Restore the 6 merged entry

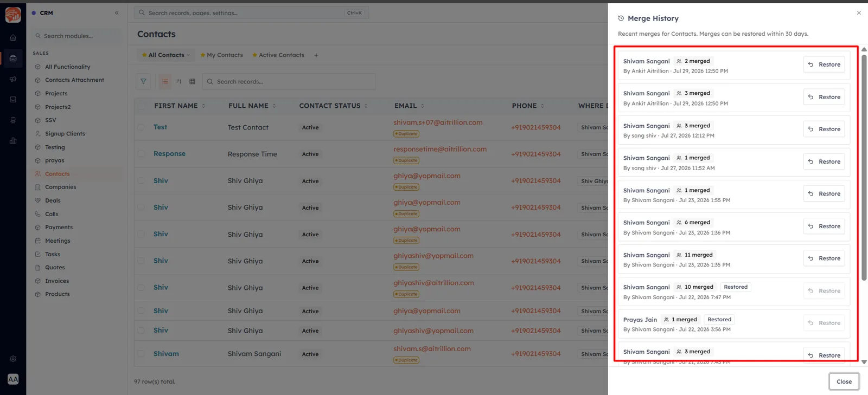[x=824, y=226]
